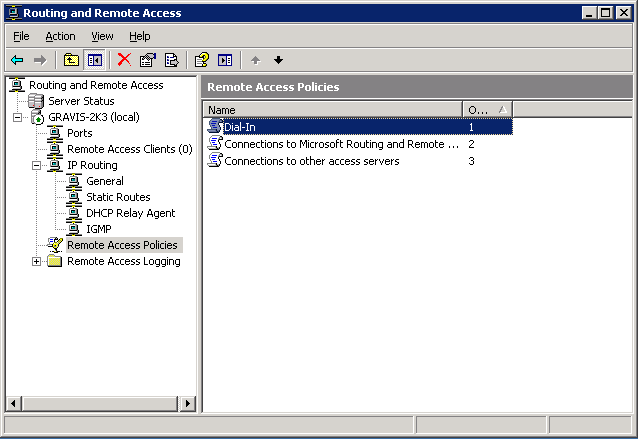The height and width of the screenshot is (439, 638).
Task: Click the IP Routing node icon
Action: tap(55, 165)
